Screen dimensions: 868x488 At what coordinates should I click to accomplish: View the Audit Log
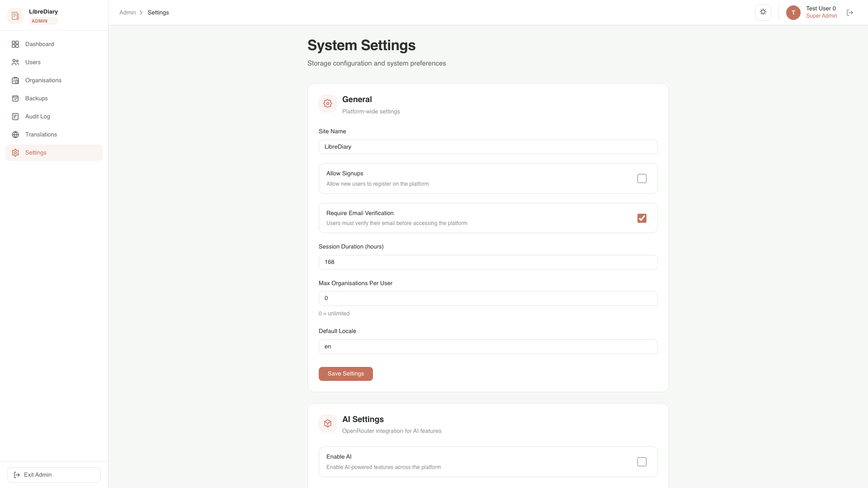pos(38,116)
